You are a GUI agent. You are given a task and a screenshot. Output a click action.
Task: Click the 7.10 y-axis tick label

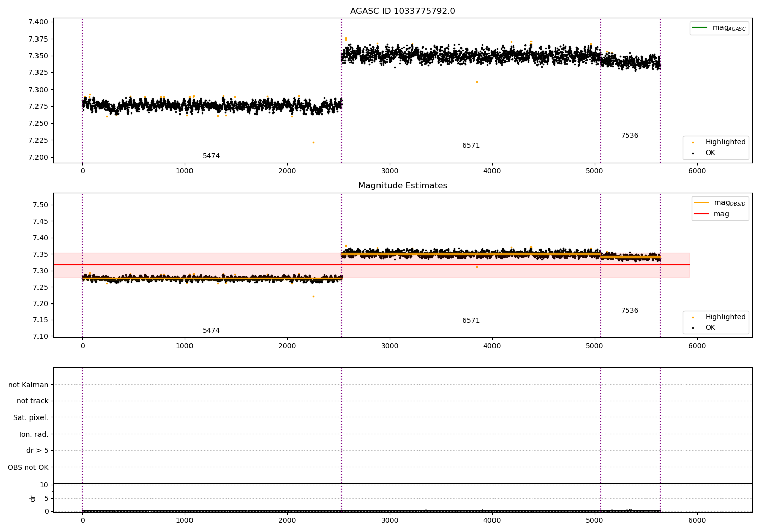[x=41, y=336]
